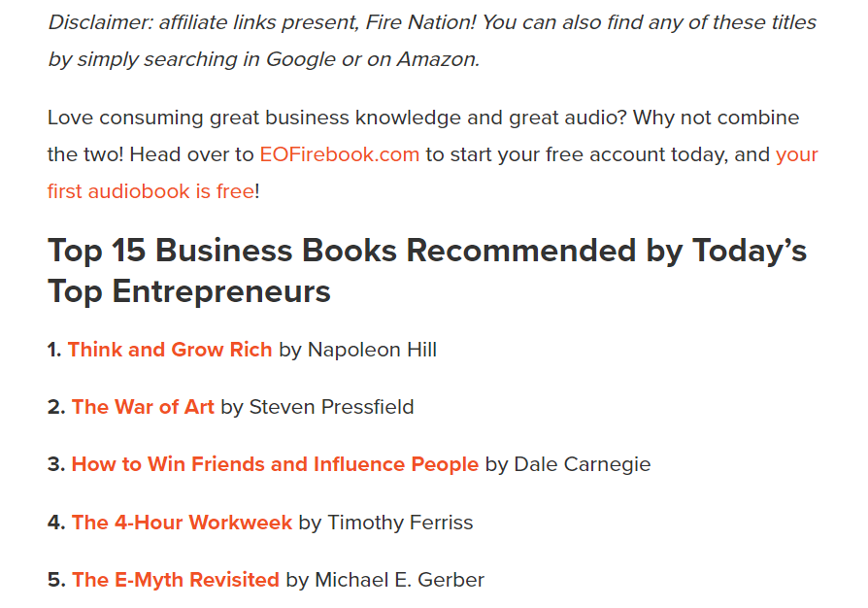
Task: Open How to Win Friends and Influence People
Action: 275,464
